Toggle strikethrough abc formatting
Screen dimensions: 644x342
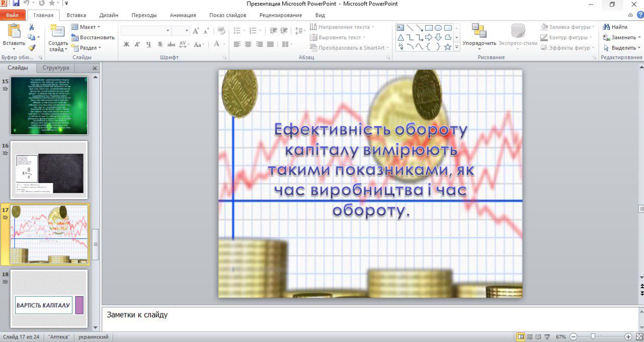[171, 44]
